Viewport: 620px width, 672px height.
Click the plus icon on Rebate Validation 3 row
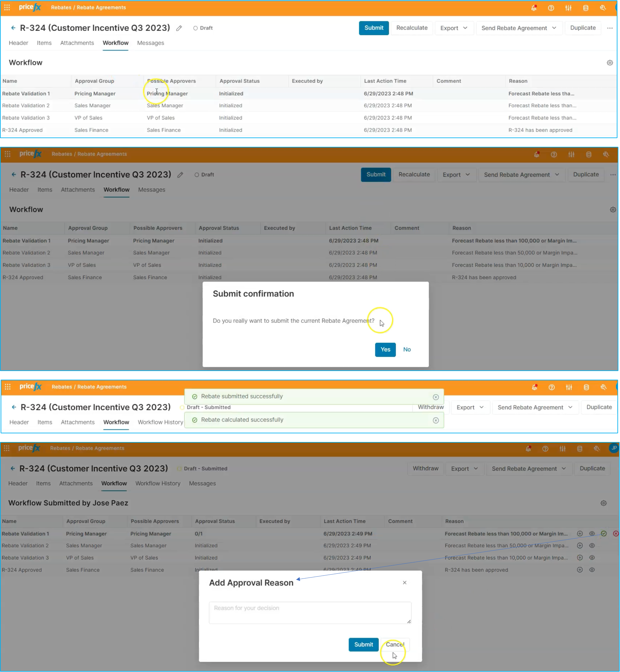pos(580,558)
